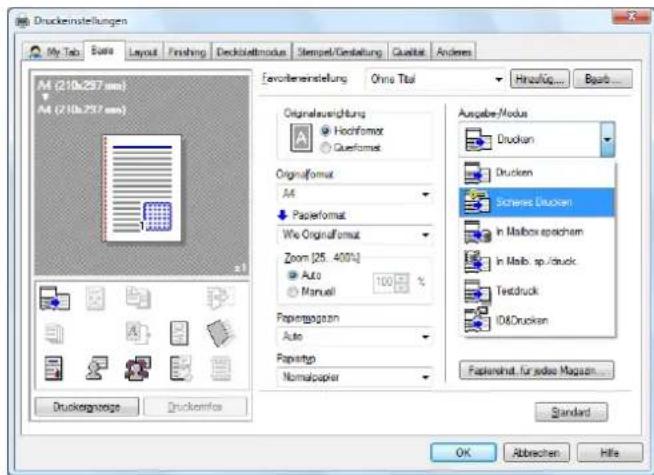Viewport: 654px width, 475px height.
Task: Select ID&Drucken in the list
Action: pyautogui.click(x=537, y=320)
